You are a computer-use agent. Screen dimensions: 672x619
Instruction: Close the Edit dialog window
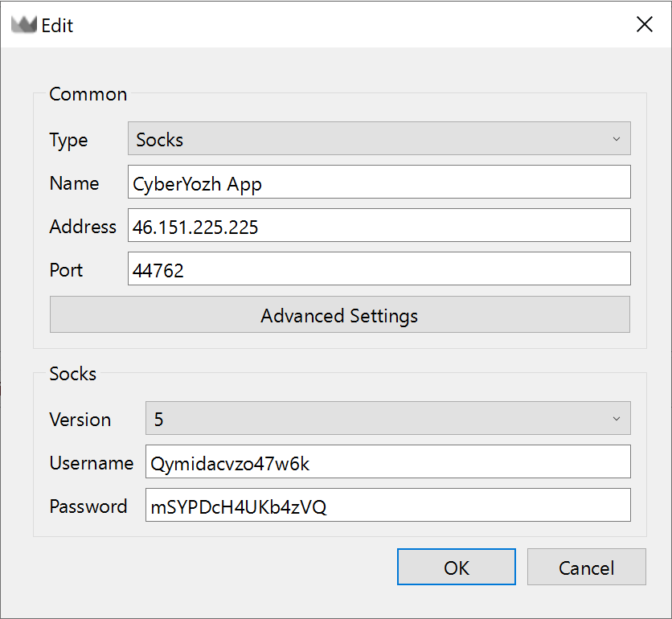click(644, 24)
